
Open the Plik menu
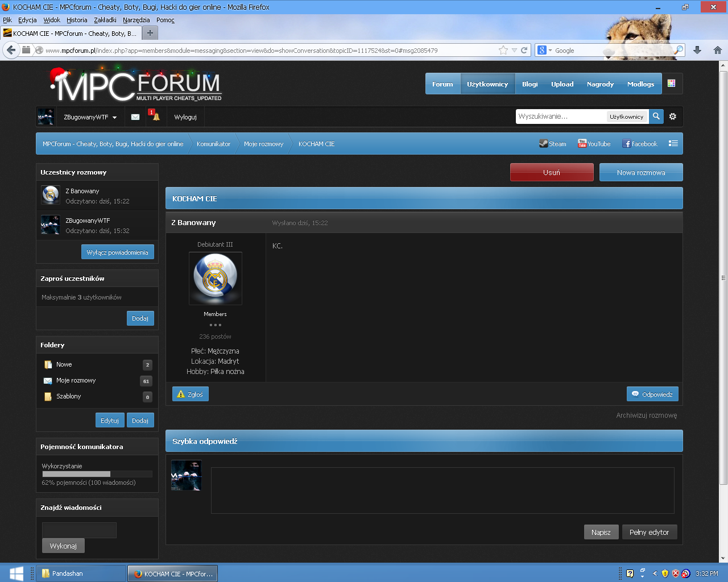(7, 20)
